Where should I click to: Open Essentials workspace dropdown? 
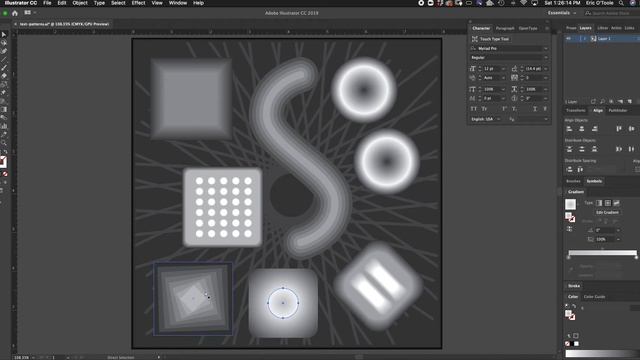pyautogui.click(x=562, y=13)
